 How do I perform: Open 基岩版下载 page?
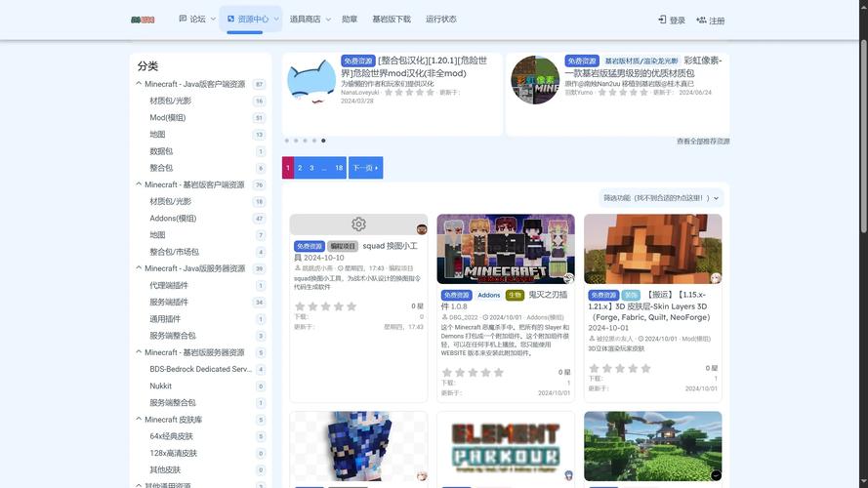click(392, 19)
